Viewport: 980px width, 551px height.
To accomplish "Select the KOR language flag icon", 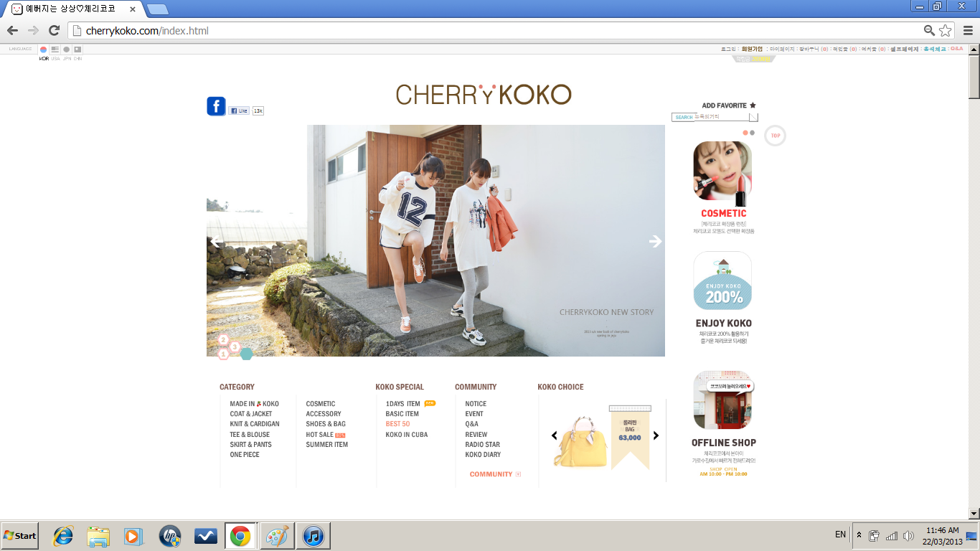I will coord(44,50).
